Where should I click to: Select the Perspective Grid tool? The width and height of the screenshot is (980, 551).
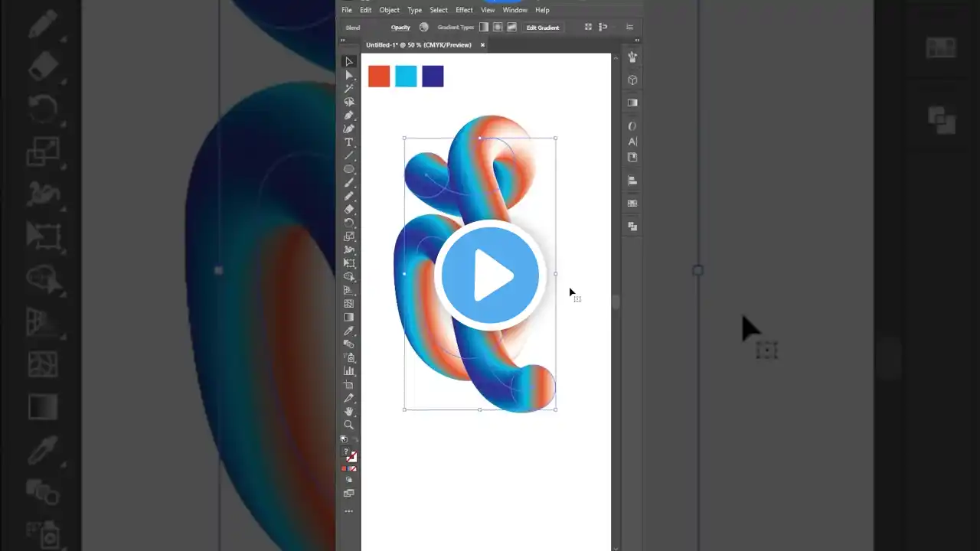(x=349, y=290)
